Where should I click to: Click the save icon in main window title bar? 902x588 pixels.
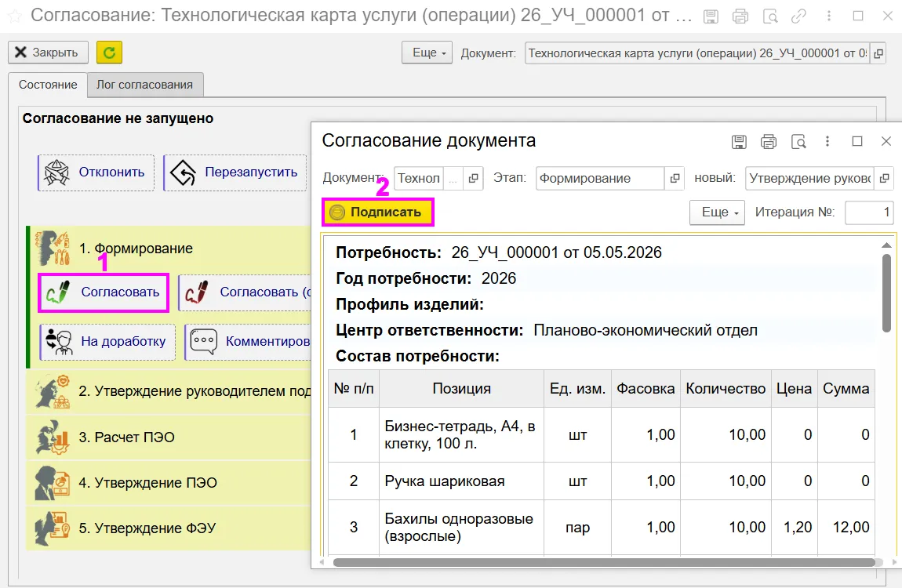tap(711, 16)
